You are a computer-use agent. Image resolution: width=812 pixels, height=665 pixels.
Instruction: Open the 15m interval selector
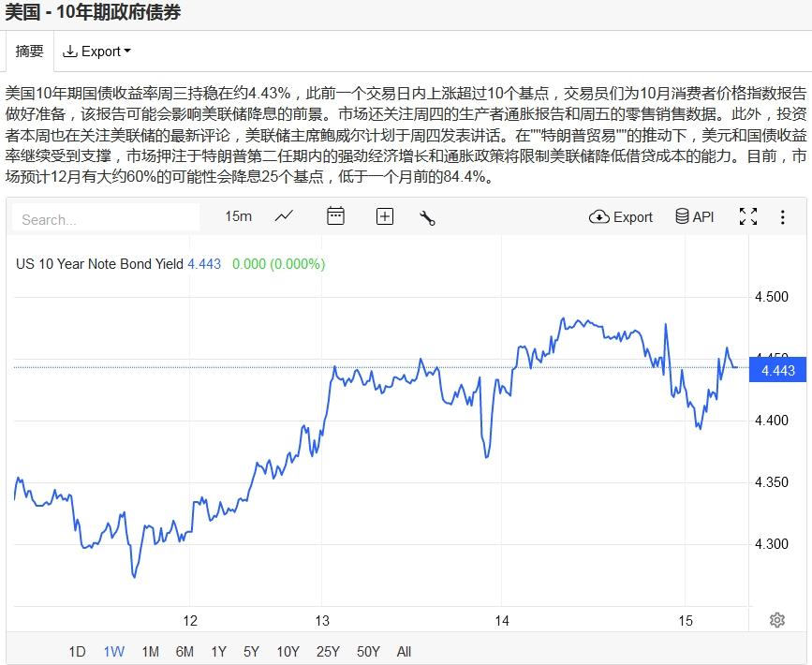(x=238, y=216)
